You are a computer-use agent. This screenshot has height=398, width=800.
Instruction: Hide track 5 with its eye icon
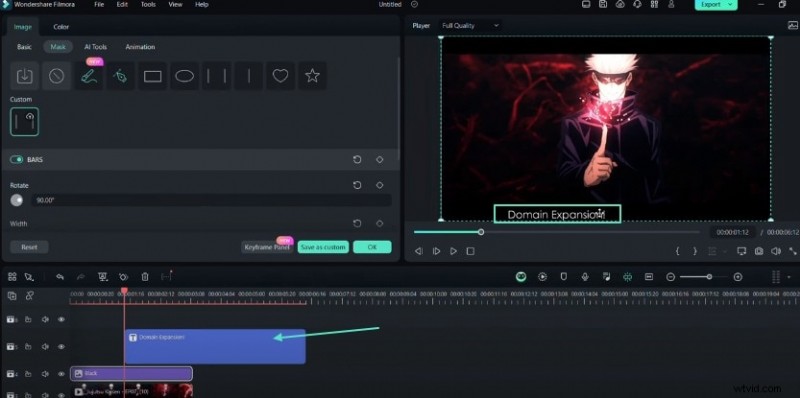pos(61,346)
